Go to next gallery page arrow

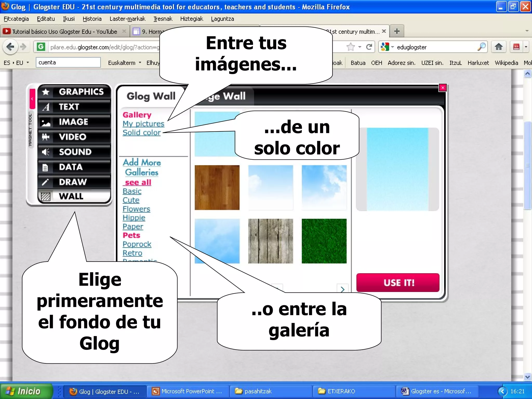[342, 289]
